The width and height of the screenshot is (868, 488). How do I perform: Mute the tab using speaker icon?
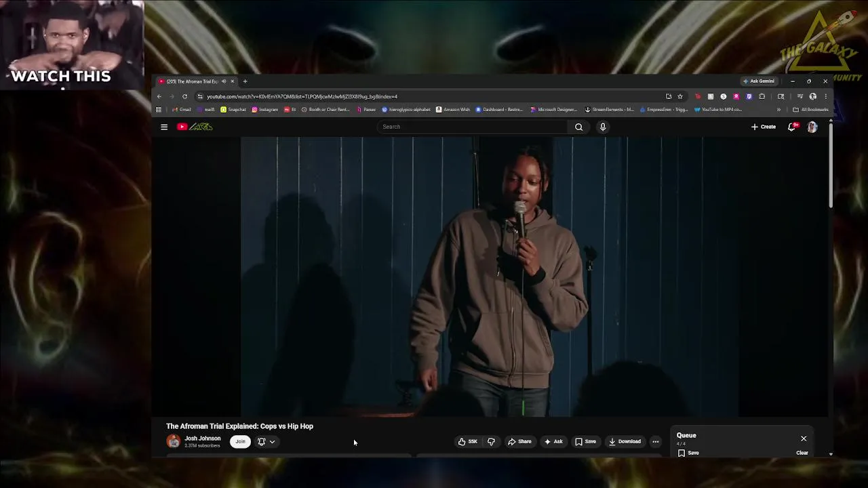(224, 81)
